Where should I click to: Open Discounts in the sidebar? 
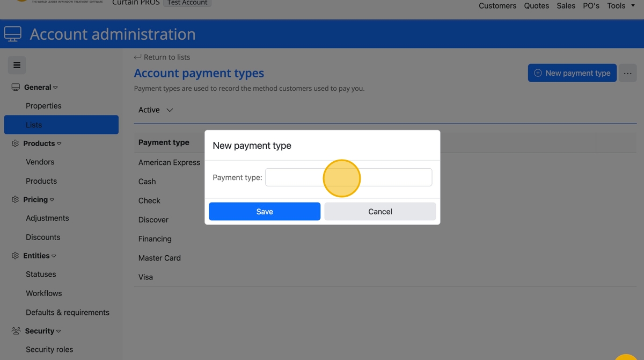pyautogui.click(x=43, y=237)
